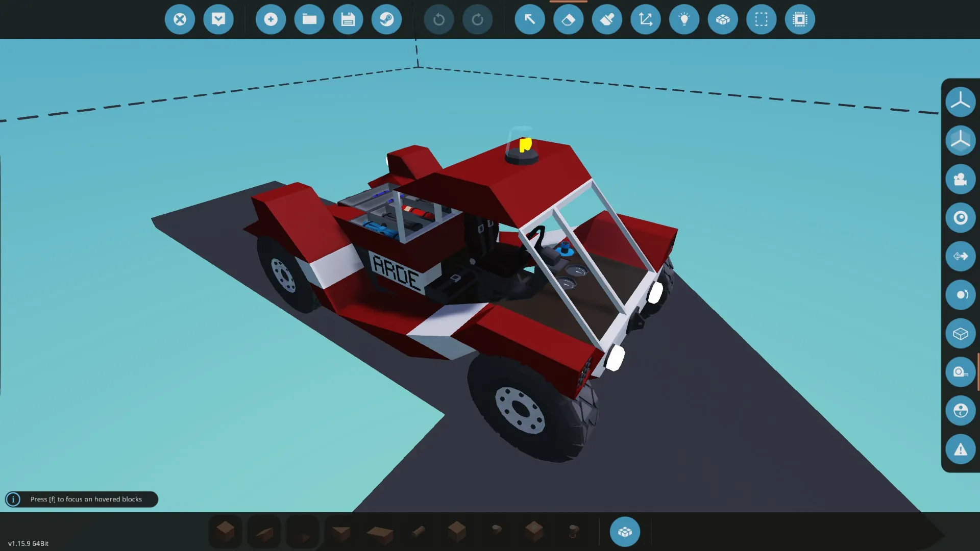Click the undo arrow button
Screen dimensions: 980x551
[438, 19]
